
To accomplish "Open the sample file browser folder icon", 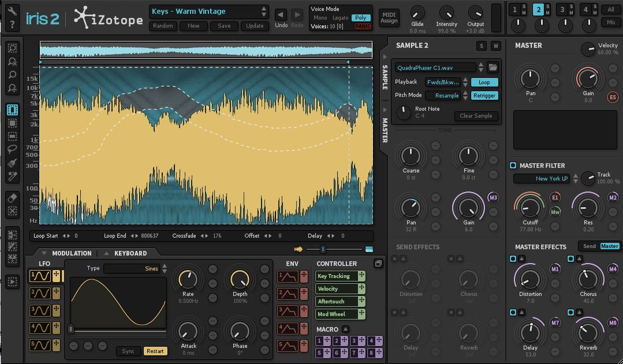I will (493, 67).
